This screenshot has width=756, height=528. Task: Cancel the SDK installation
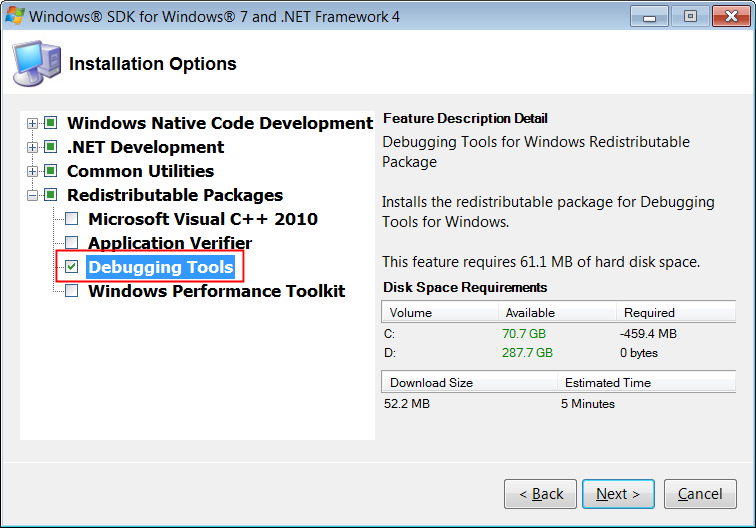point(700,494)
